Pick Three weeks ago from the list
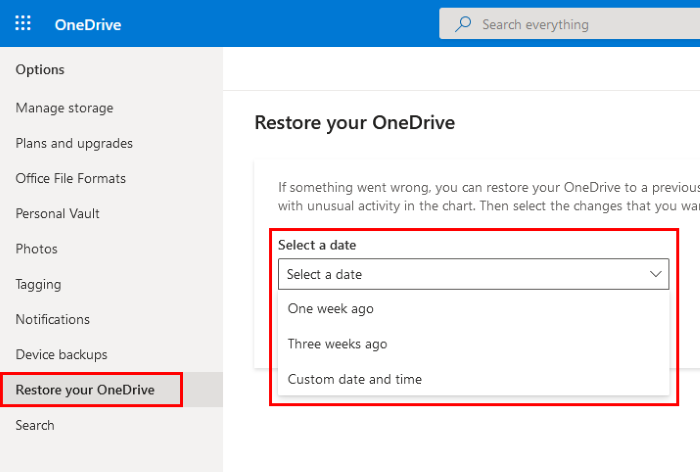700x472 pixels. [x=337, y=344]
